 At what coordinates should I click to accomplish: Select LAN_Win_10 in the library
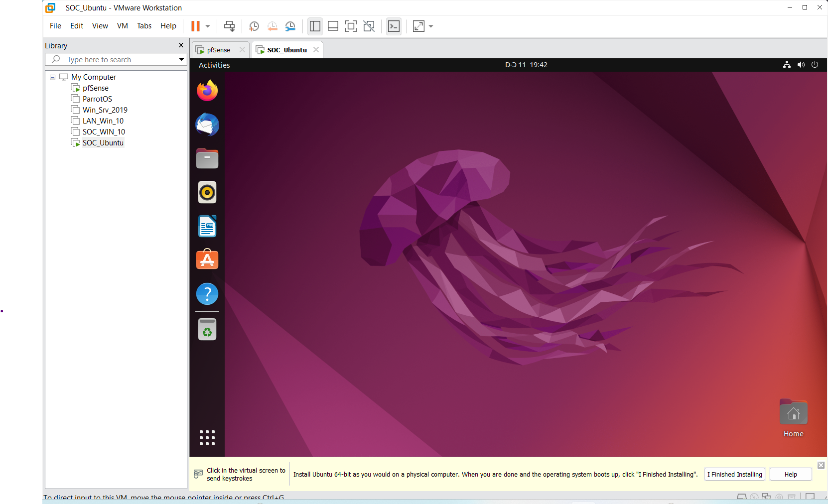point(103,121)
